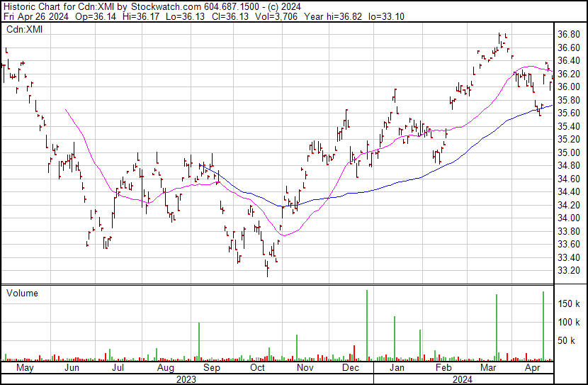Select the May month label
Viewport: 588px width, 385px height.
pos(25,367)
